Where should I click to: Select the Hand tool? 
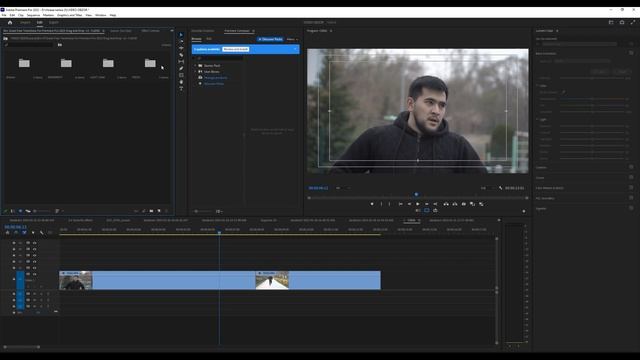tap(181, 82)
